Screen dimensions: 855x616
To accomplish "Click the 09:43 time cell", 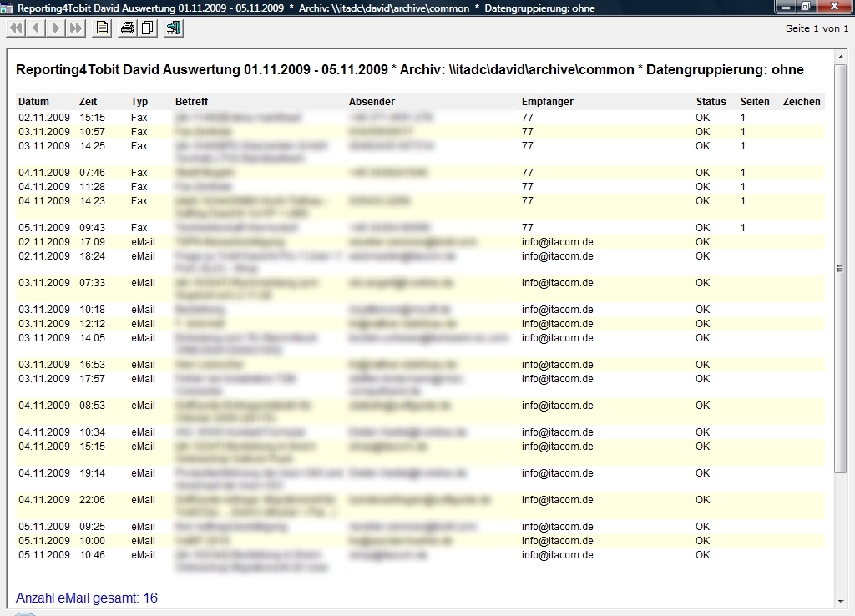I will point(92,227).
